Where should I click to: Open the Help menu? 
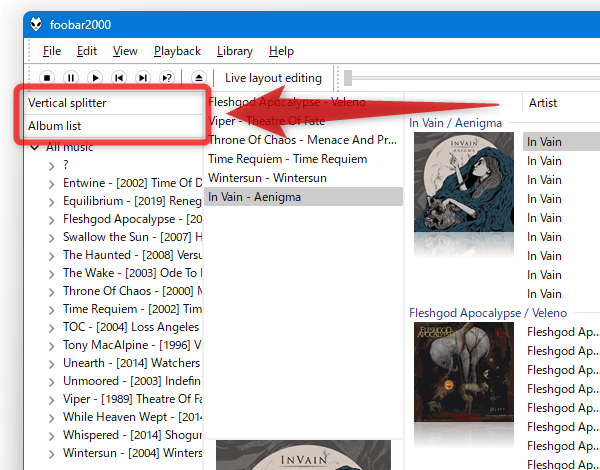pos(281,51)
